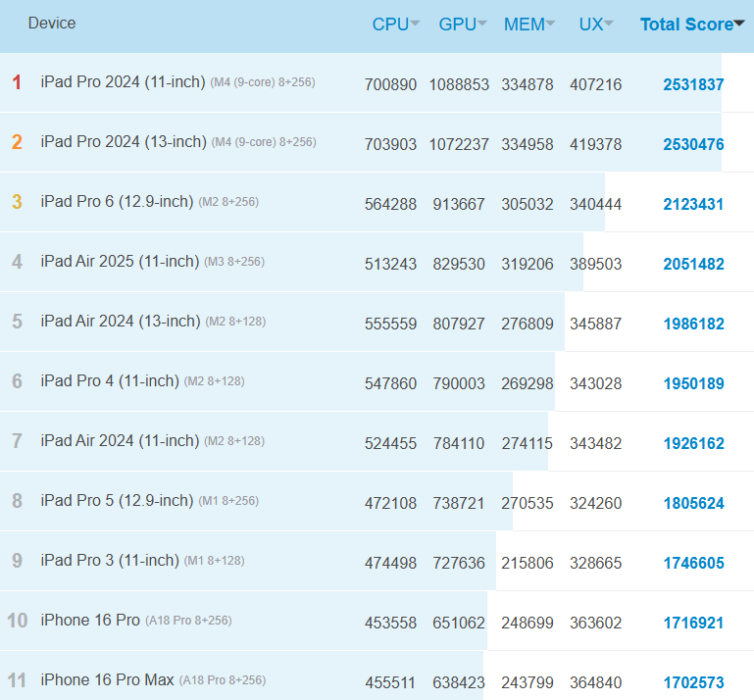Viewport: 754px width, 700px height.
Task: Click total score 1950189
Action: (693, 383)
